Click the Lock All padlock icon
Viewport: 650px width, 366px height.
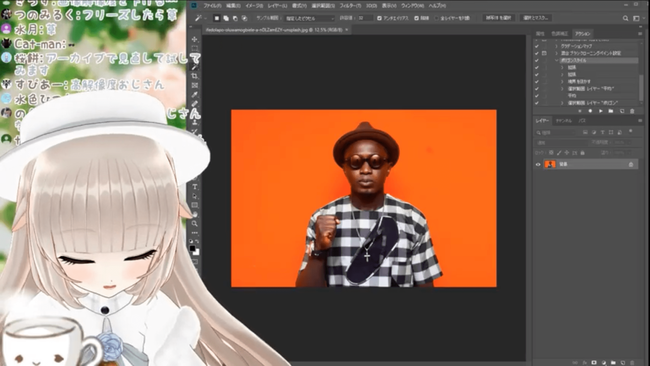[x=582, y=153]
